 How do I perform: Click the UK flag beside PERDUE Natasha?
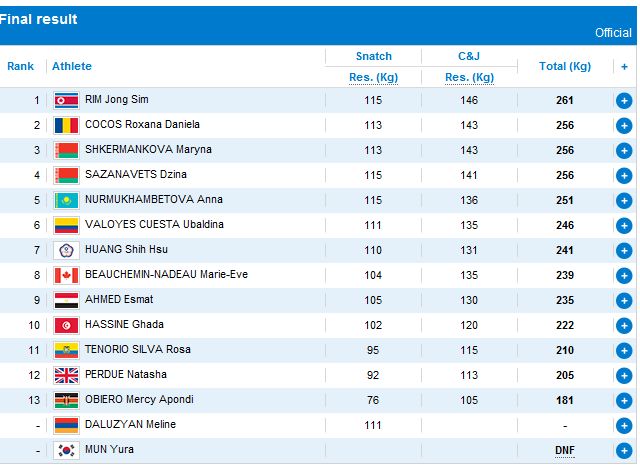[x=65, y=375]
